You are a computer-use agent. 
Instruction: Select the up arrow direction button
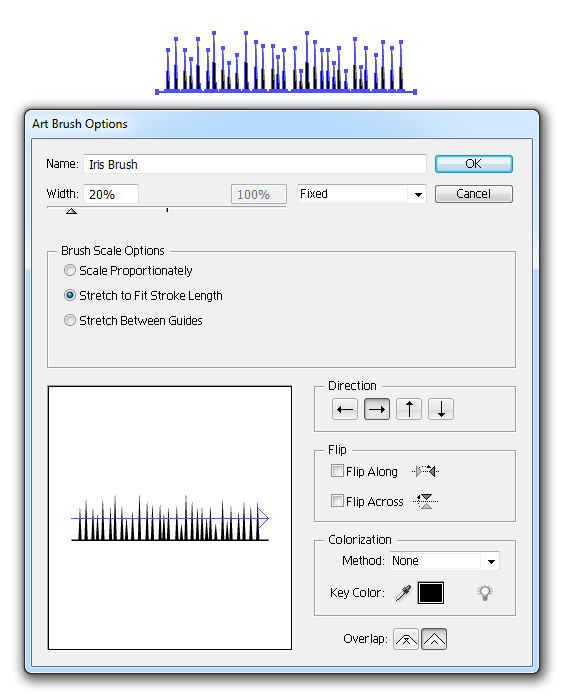click(409, 409)
